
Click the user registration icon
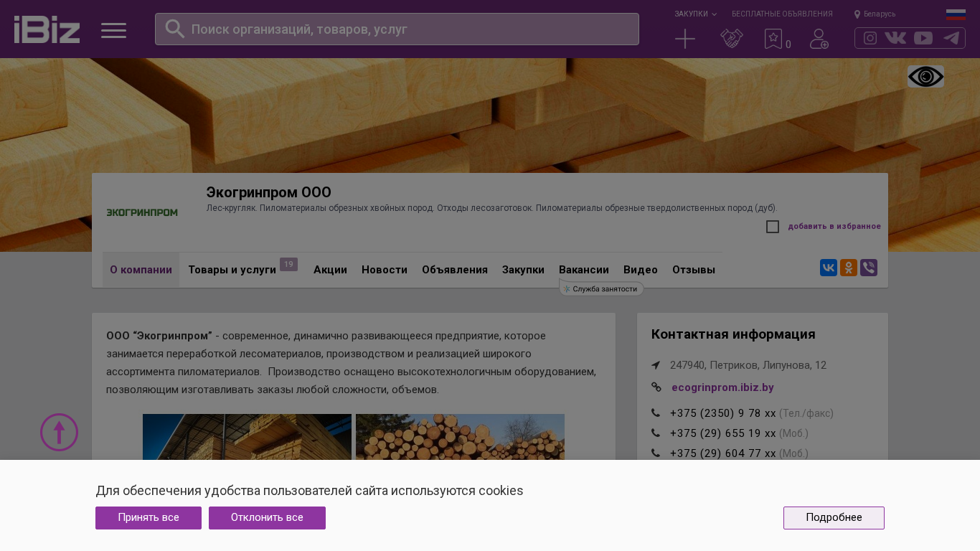(819, 39)
